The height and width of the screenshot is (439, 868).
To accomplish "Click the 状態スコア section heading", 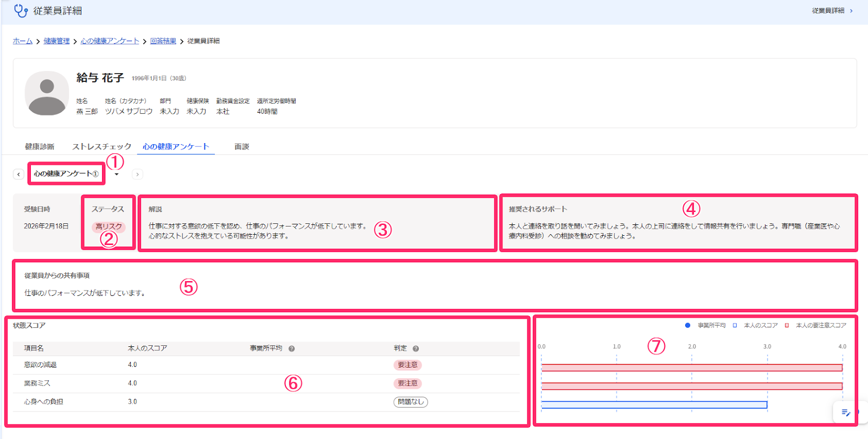I will pos(29,325).
